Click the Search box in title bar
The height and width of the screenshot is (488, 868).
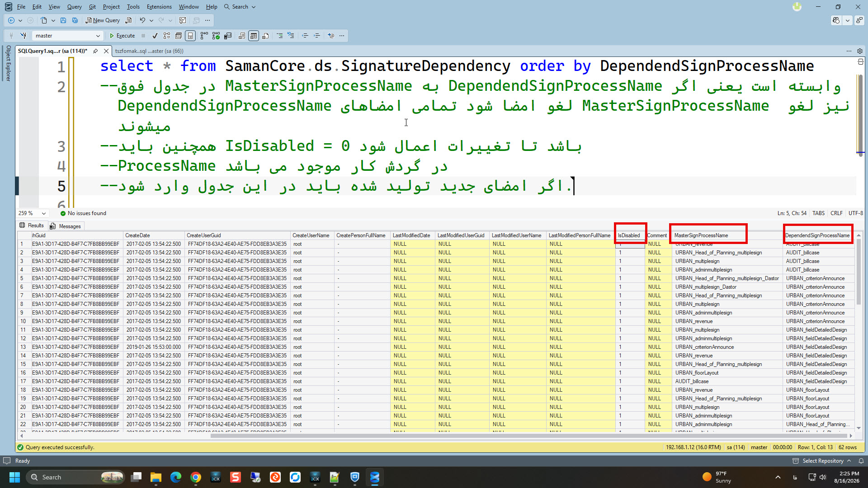pos(240,7)
